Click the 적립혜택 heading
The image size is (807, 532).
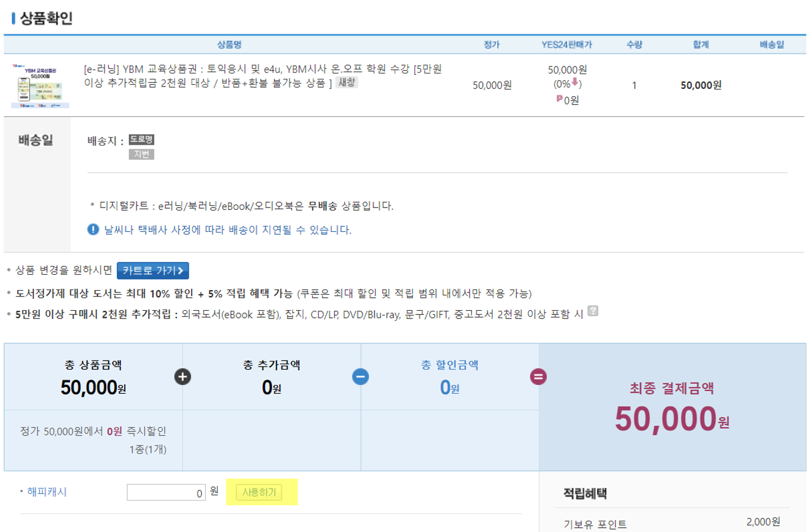[585, 493]
